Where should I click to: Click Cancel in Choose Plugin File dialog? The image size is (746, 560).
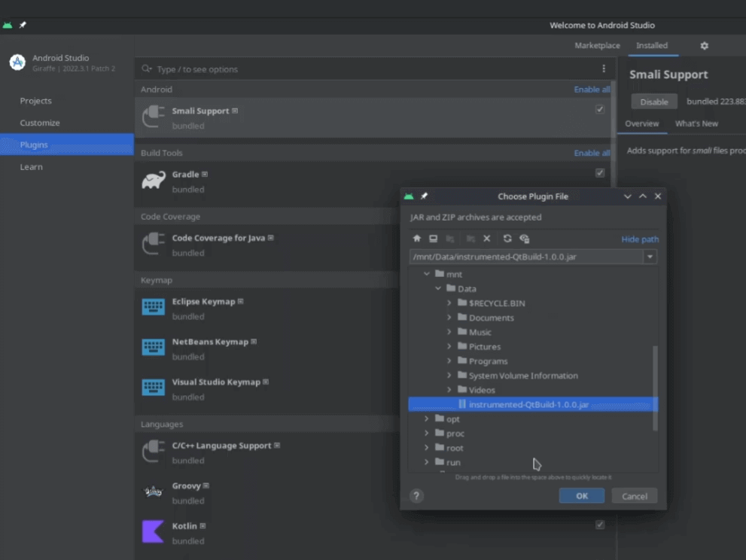pos(635,496)
